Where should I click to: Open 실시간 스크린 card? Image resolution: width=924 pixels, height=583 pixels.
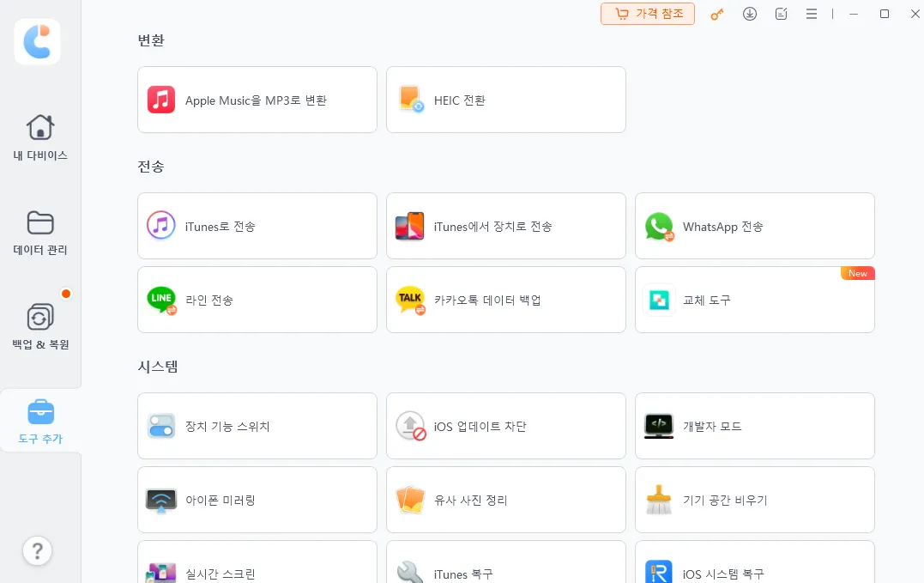pos(257,562)
